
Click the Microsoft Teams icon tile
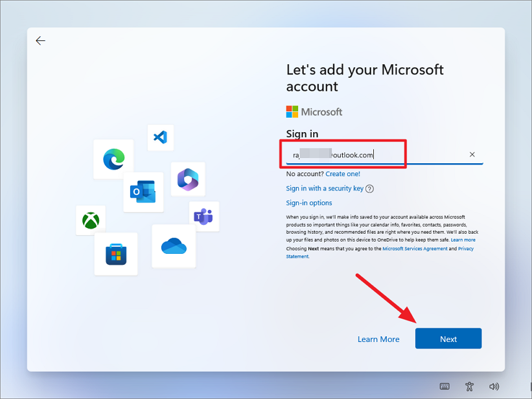[x=204, y=216]
